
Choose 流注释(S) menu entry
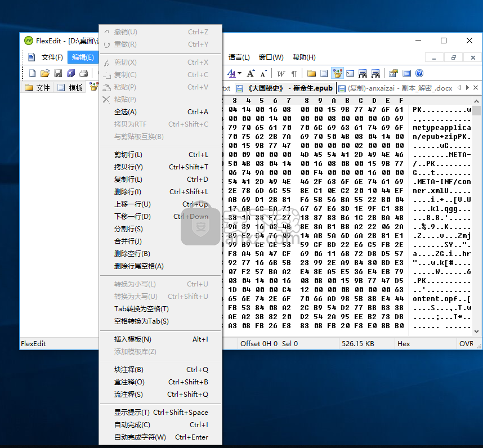160,394
